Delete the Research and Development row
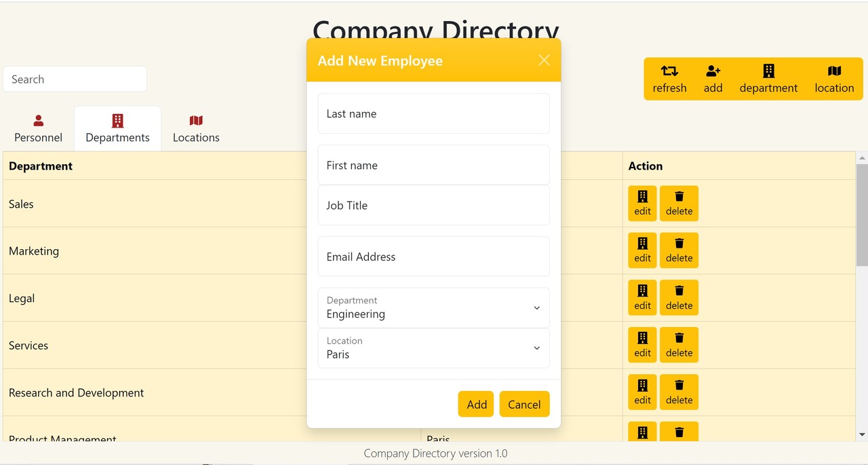868x465 pixels. click(679, 392)
